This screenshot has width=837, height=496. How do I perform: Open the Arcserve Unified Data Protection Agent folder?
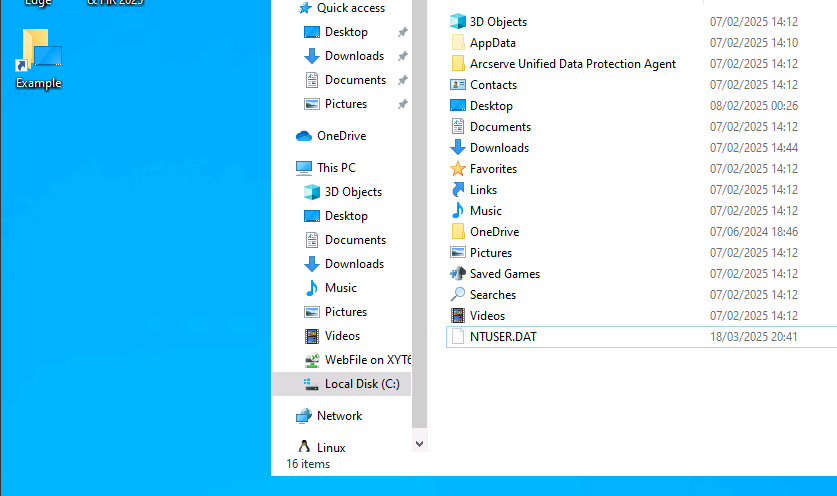tap(572, 64)
